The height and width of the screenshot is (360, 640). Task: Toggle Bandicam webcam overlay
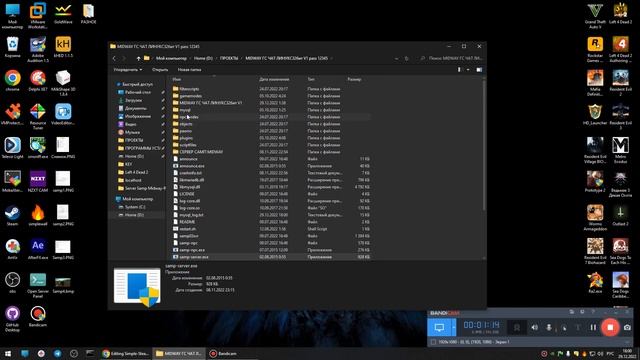pos(517,327)
